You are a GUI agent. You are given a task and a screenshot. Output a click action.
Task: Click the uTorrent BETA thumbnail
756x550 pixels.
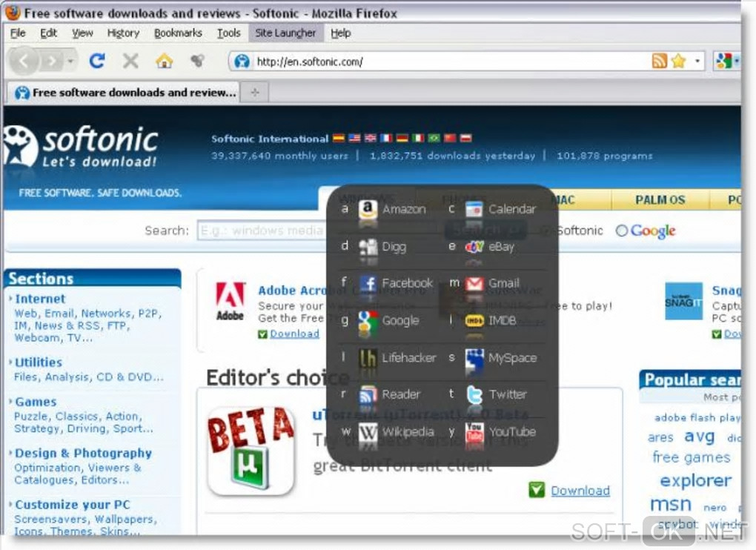tap(251, 451)
